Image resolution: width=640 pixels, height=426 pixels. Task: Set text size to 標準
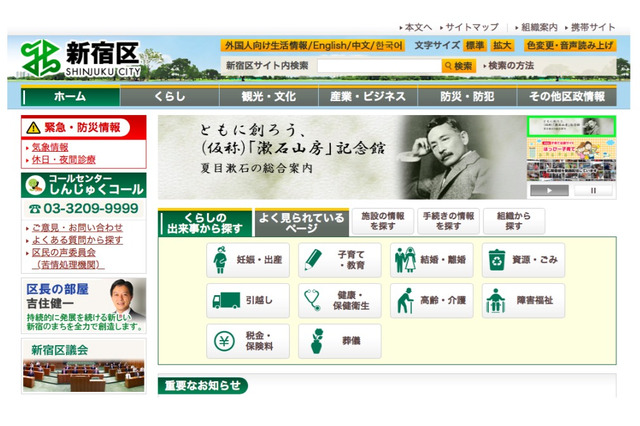pyautogui.click(x=475, y=45)
